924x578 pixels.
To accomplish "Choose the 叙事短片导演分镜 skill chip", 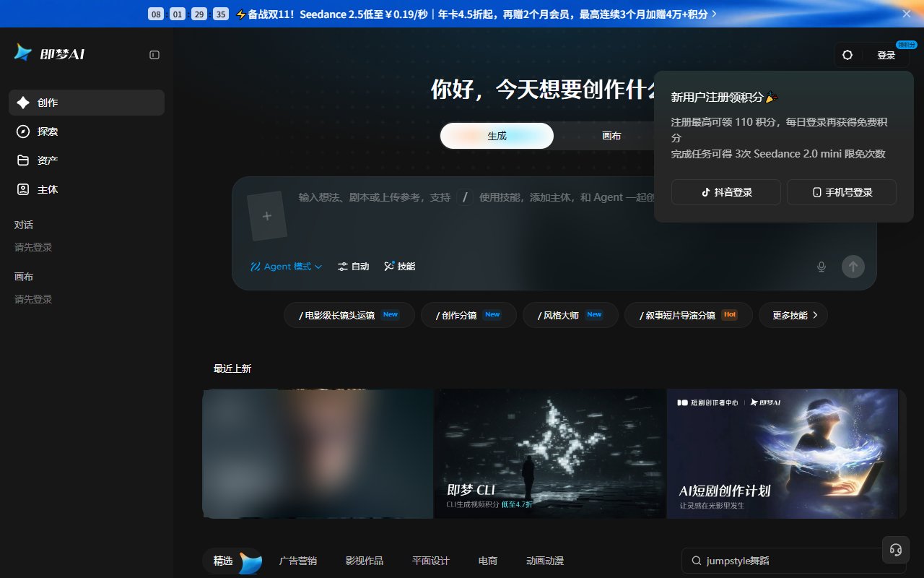I will 689,315.
